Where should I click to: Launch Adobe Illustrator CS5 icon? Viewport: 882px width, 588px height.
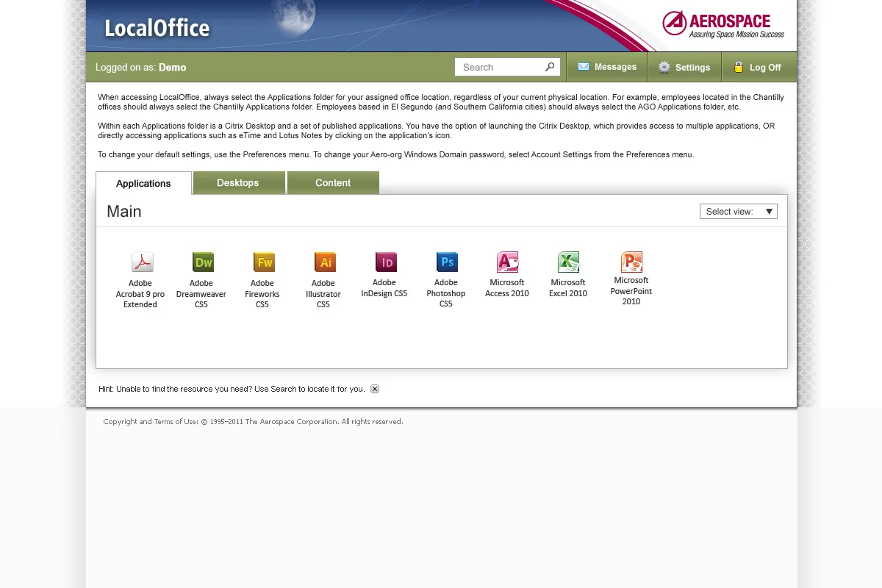[325, 262]
